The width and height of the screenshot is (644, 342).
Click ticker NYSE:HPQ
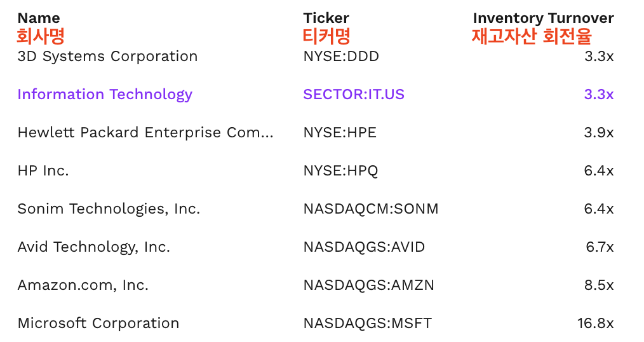coord(340,170)
